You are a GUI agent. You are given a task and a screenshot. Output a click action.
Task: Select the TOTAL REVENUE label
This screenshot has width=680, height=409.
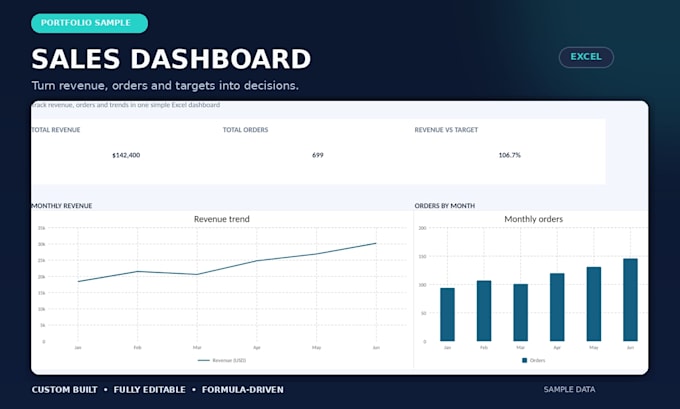(x=56, y=130)
